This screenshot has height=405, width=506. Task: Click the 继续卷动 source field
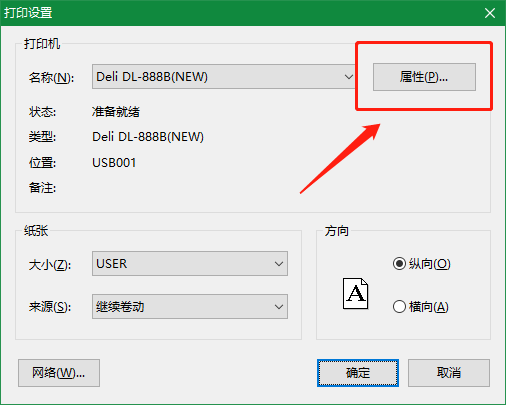(x=190, y=307)
